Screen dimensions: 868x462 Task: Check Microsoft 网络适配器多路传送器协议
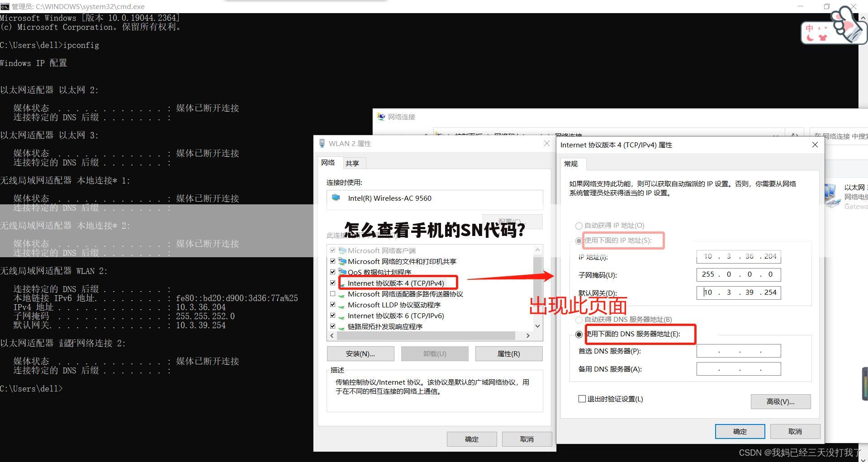[333, 293]
